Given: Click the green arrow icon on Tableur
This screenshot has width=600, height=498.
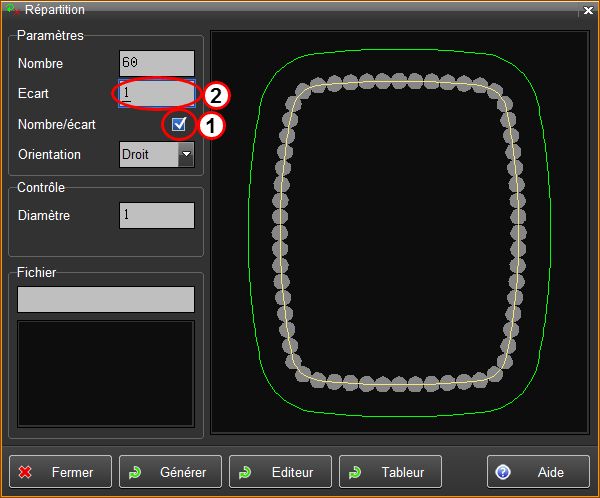Looking at the screenshot, I should (x=355, y=473).
